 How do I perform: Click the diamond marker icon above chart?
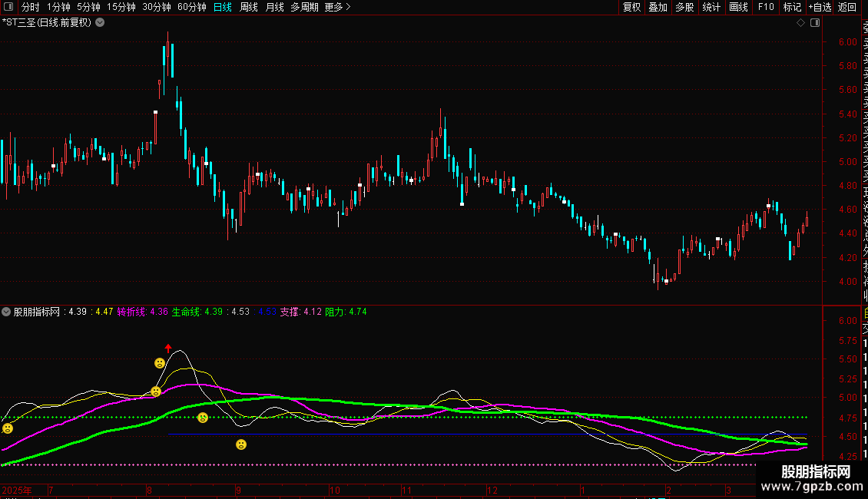click(800, 23)
